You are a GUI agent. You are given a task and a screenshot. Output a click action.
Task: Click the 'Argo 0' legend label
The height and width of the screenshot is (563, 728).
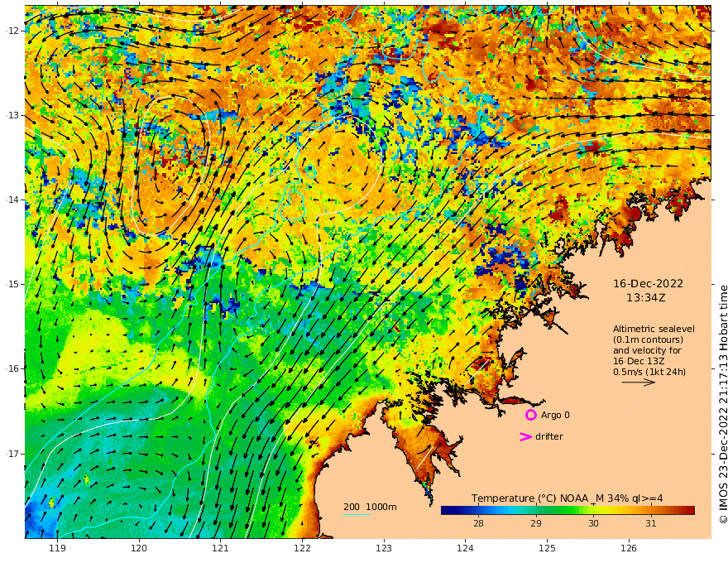point(555,415)
